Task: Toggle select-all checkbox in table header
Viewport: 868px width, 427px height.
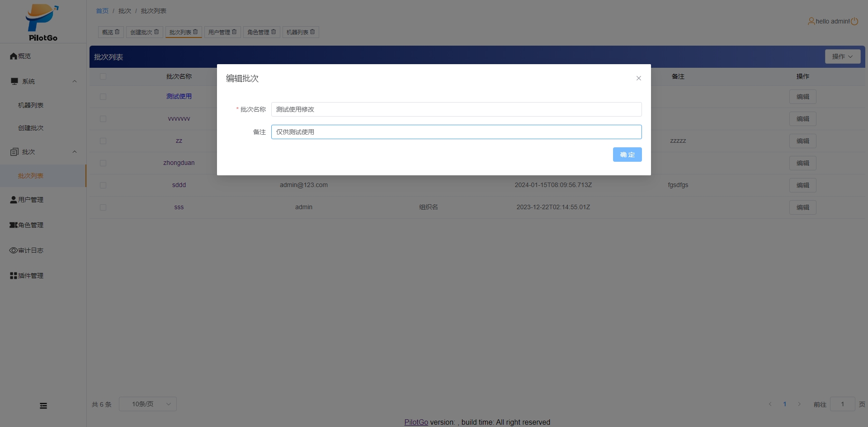Action: (x=103, y=76)
